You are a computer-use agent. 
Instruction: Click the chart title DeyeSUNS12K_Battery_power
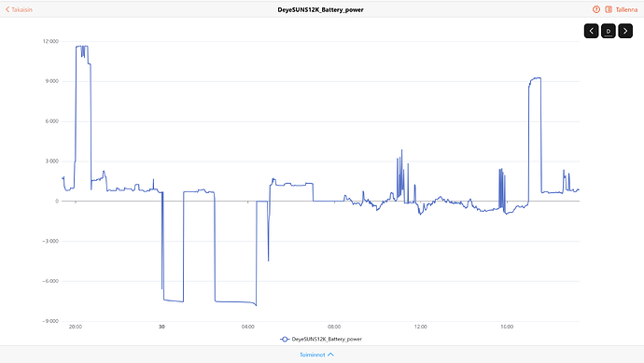(320, 9)
